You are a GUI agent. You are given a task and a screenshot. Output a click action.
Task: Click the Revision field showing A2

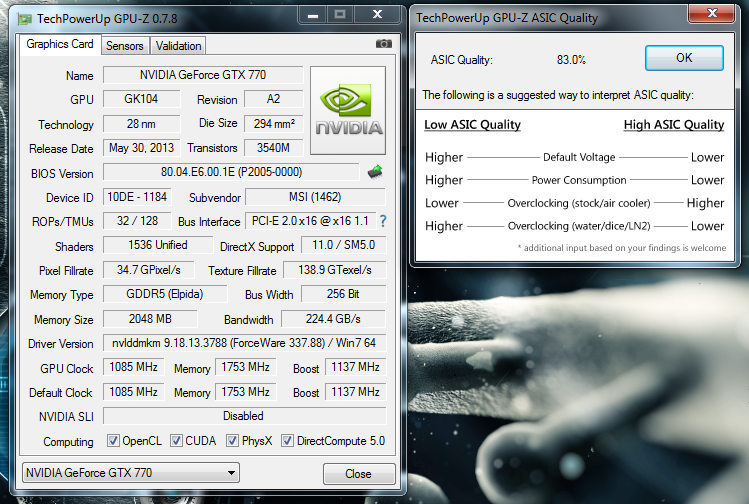[273, 99]
